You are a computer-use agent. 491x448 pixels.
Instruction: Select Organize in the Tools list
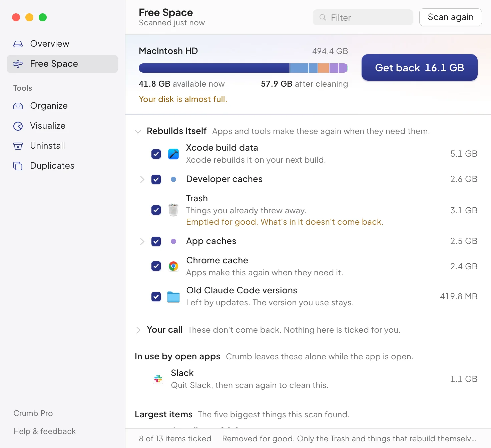point(62,106)
